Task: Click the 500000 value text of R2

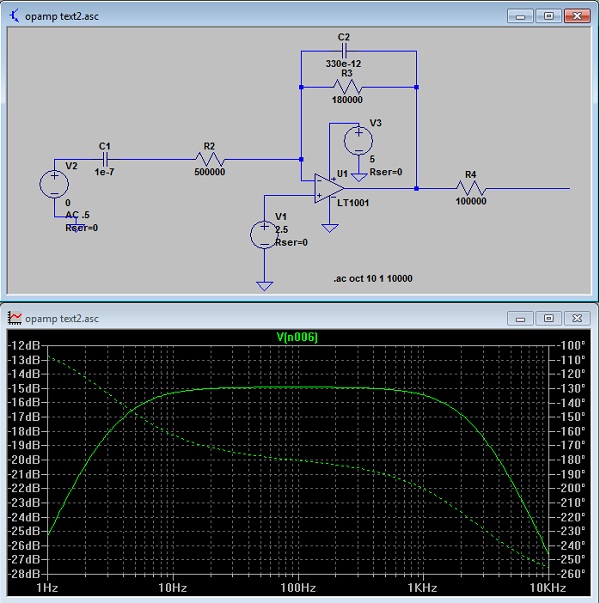Action: 209,172
